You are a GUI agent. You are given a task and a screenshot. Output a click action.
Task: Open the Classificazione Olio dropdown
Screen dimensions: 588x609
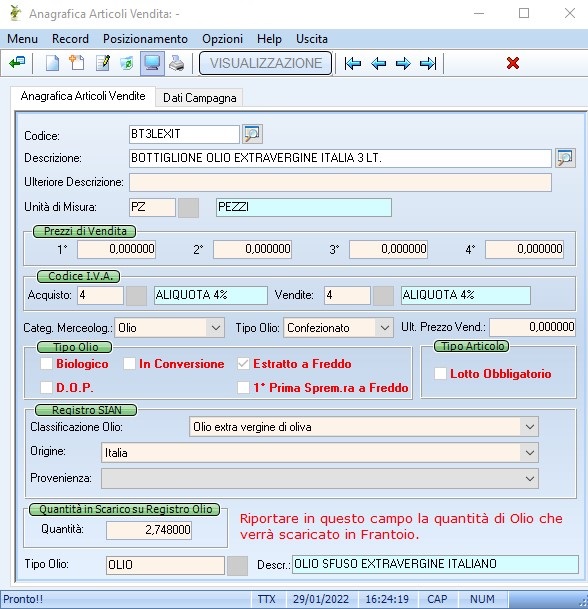click(530, 427)
